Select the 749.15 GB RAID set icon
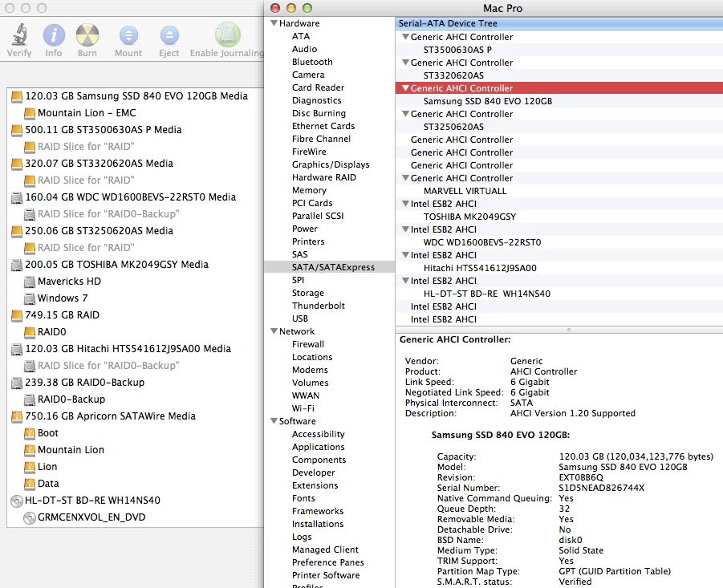Screen dimensions: 723x588 coord(17,315)
